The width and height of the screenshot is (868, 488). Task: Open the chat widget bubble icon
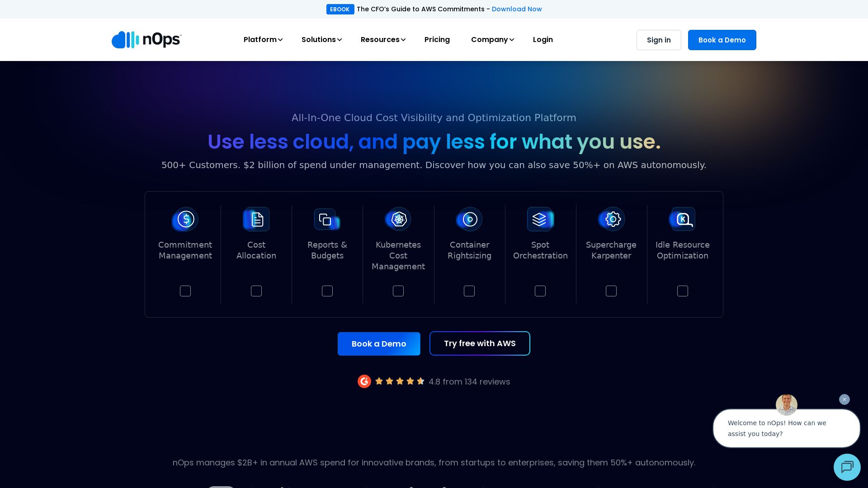847,467
